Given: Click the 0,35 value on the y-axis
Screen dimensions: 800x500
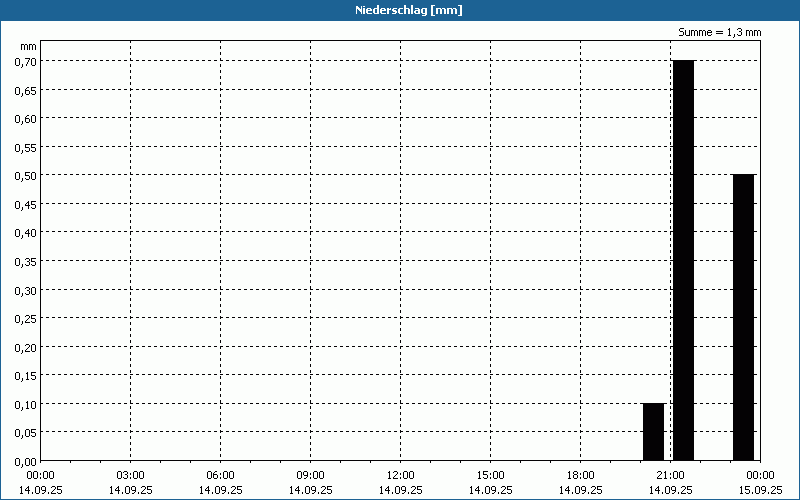Looking at the screenshot, I should (24, 261).
